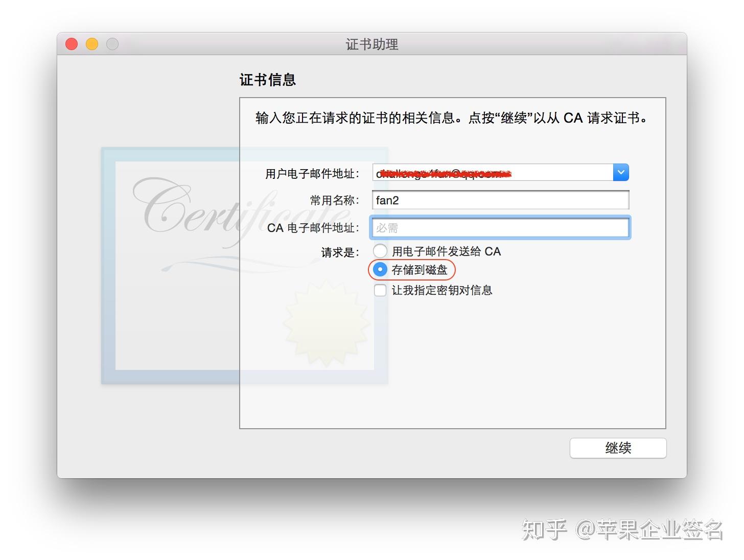Select the 存储到磁盘 radio button
The image size is (744, 560).
[x=380, y=269]
